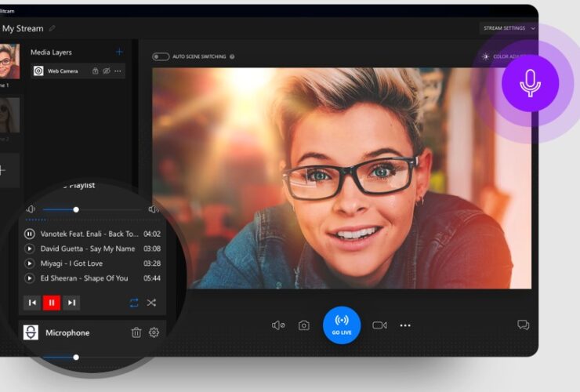Play David Guetta - Say My Name track

30,249
